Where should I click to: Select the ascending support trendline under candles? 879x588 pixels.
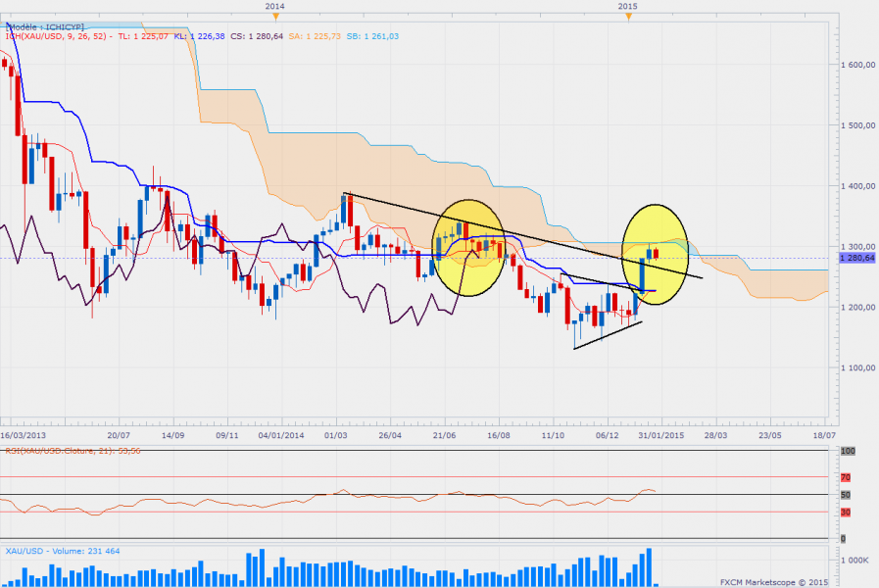609,335
